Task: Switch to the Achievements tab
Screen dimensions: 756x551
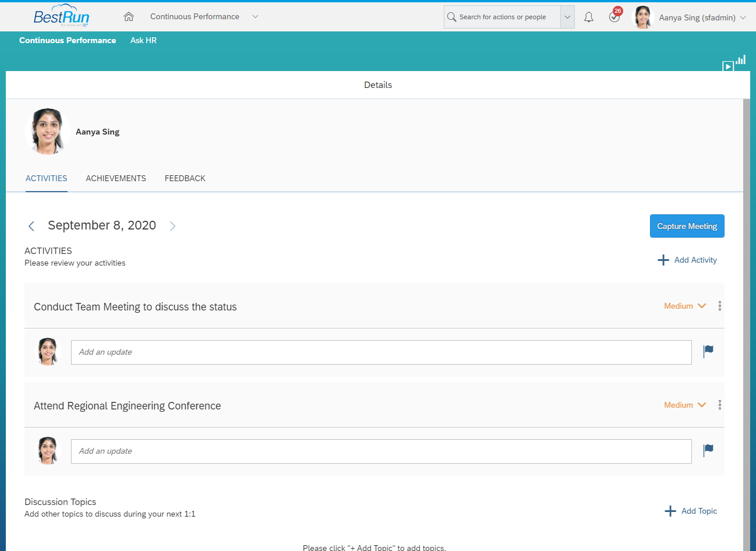Action: coord(116,178)
